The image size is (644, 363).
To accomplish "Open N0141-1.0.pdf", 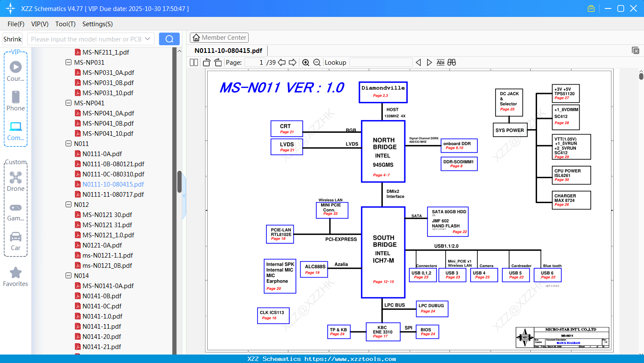I will pos(102,316).
